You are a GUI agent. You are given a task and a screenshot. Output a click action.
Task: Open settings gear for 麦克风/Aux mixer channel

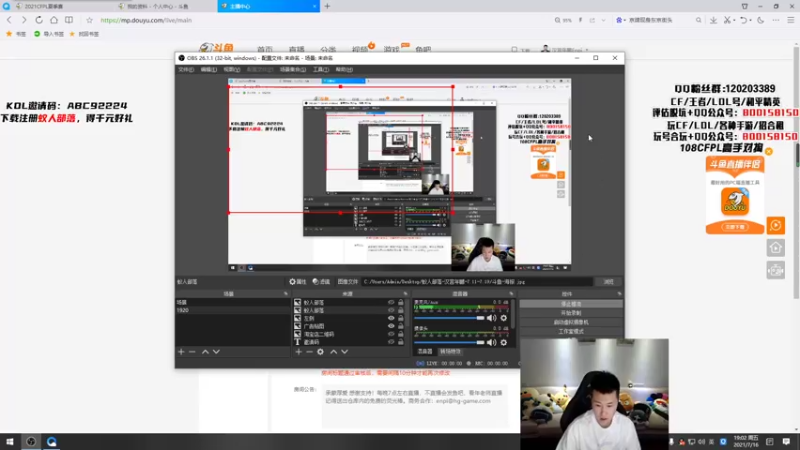[x=504, y=318]
